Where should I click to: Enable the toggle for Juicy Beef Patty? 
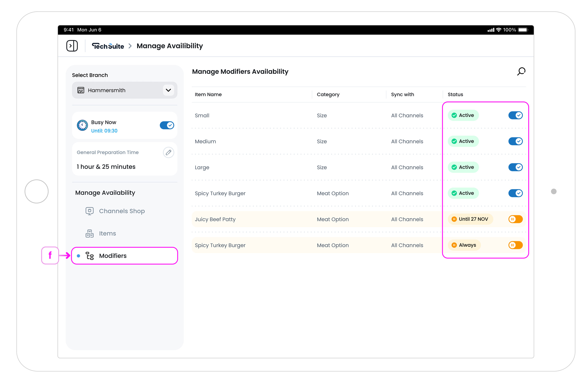point(515,219)
